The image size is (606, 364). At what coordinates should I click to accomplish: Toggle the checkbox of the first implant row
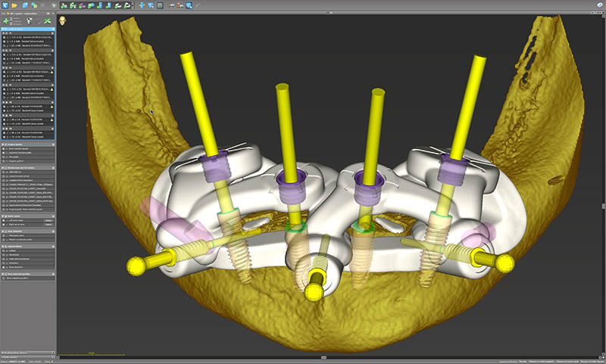pyautogui.click(x=5, y=38)
